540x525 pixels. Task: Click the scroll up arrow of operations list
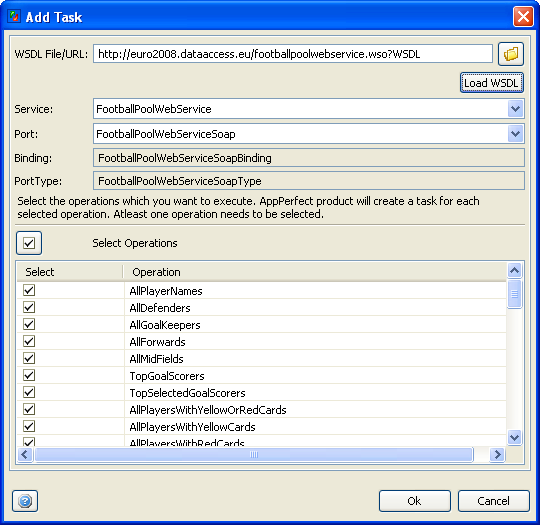point(515,270)
